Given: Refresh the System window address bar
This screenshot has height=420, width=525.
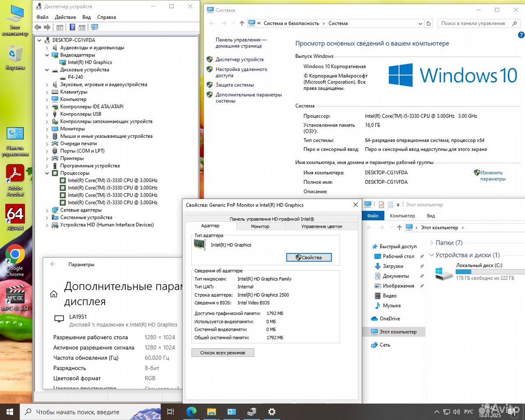Looking at the screenshot, I should pyautogui.click(x=429, y=23).
